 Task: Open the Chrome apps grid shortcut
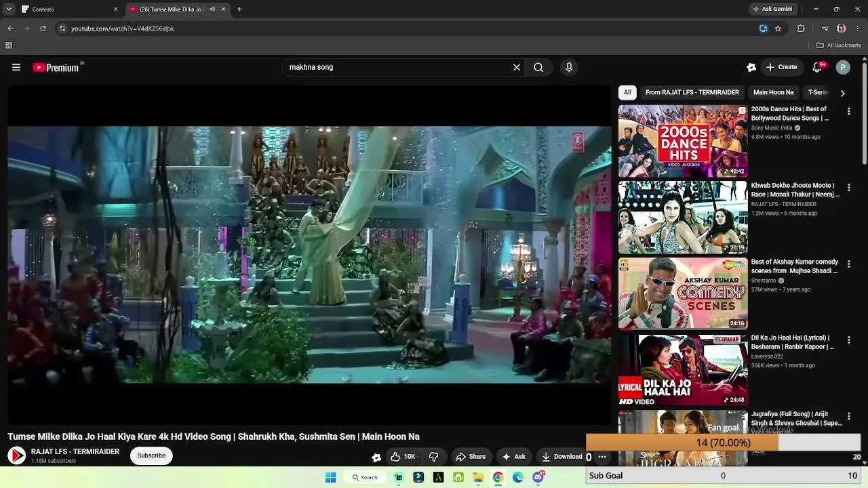(x=9, y=45)
